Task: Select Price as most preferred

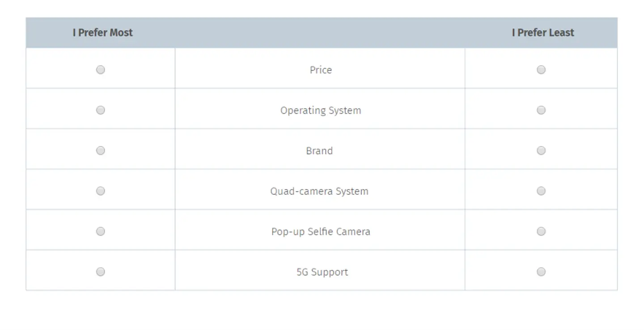Action: tap(101, 70)
